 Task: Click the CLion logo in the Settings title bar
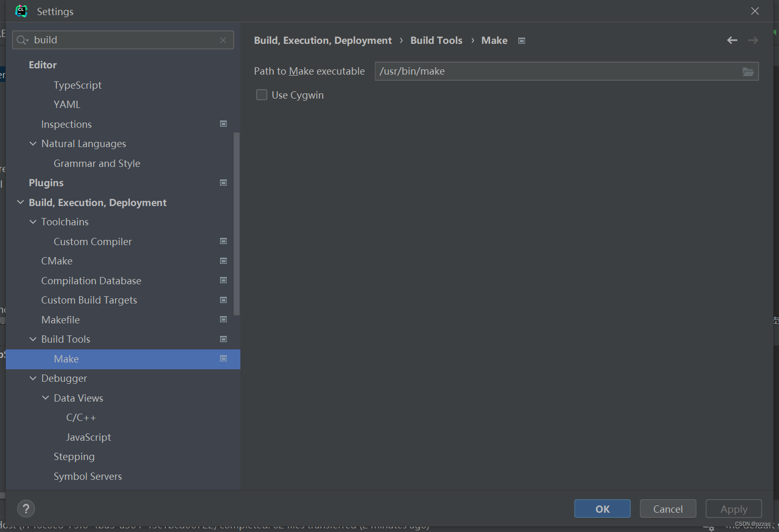point(21,11)
